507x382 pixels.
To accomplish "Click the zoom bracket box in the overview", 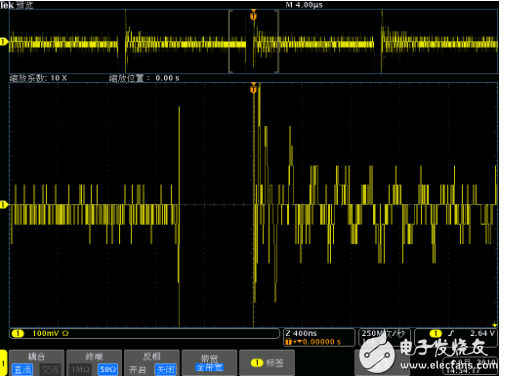I will point(253,41).
